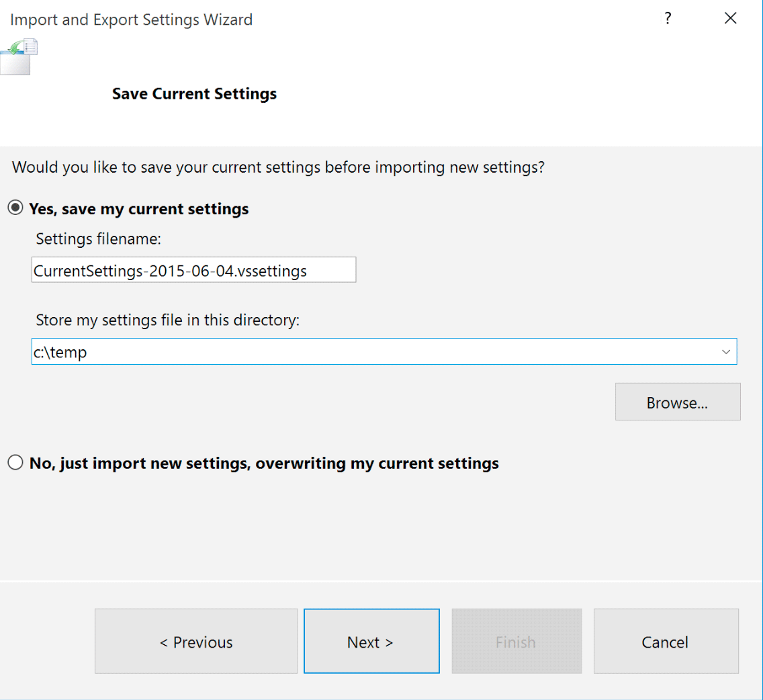Screen dimensions: 763x700
Task: Click the 'Import and Export Settings Wizard' title bar
Action: pyautogui.click(x=132, y=19)
